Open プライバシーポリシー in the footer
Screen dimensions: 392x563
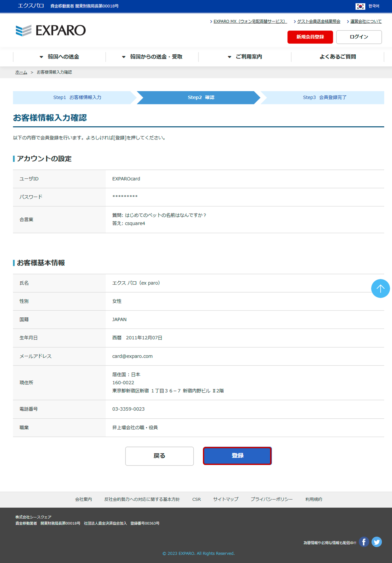(x=271, y=499)
